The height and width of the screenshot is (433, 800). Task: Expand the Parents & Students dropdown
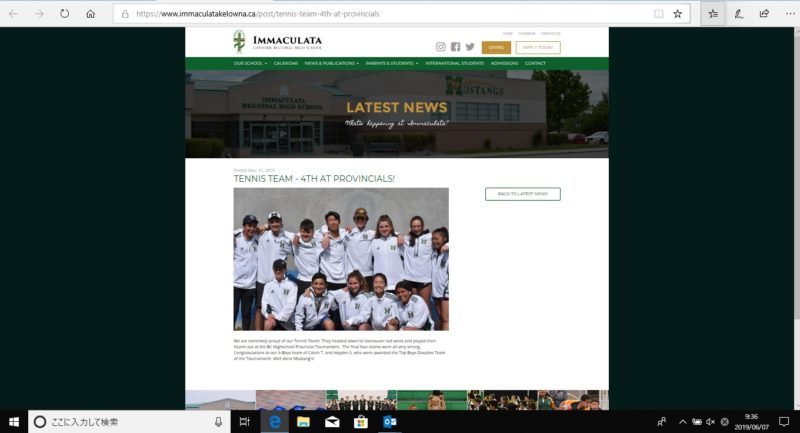coord(392,63)
